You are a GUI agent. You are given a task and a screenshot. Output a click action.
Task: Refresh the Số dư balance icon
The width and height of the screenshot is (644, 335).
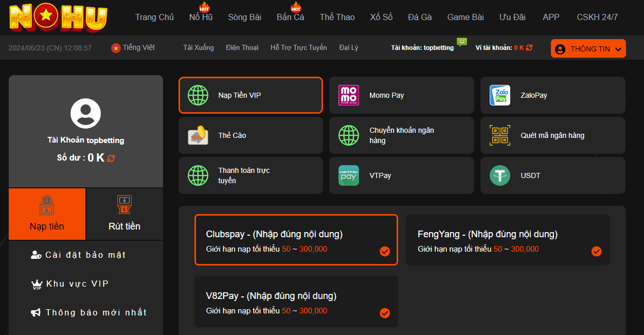pos(111,158)
